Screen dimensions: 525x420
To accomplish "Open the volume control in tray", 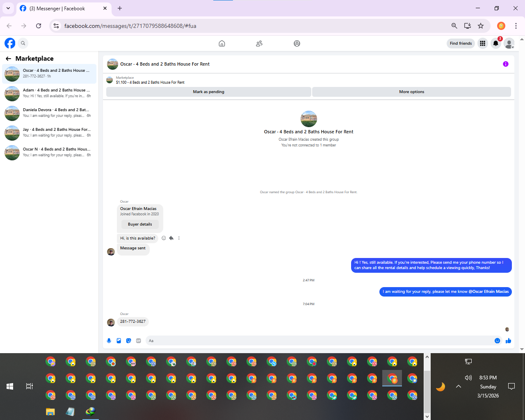I will pyautogui.click(x=468, y=378).
